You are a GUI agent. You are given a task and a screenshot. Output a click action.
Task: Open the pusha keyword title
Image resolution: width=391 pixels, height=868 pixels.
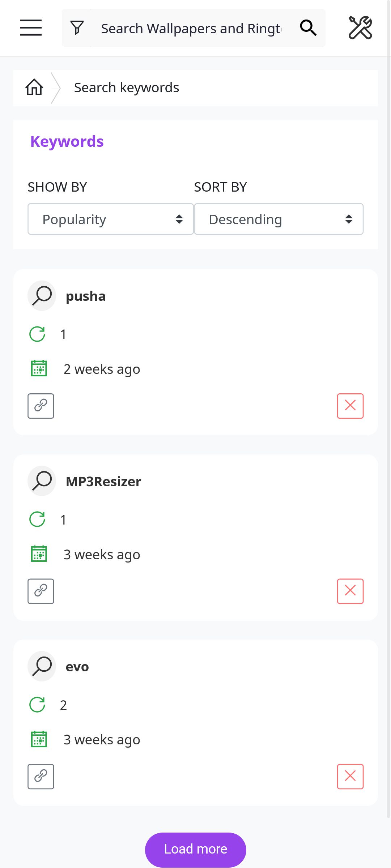(x=86, y=296)
